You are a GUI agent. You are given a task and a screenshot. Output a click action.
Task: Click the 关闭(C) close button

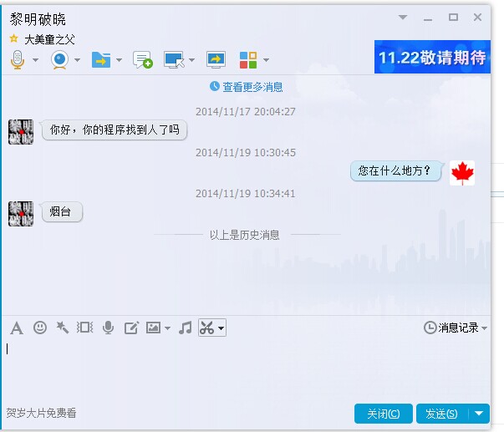coord(383,414)
